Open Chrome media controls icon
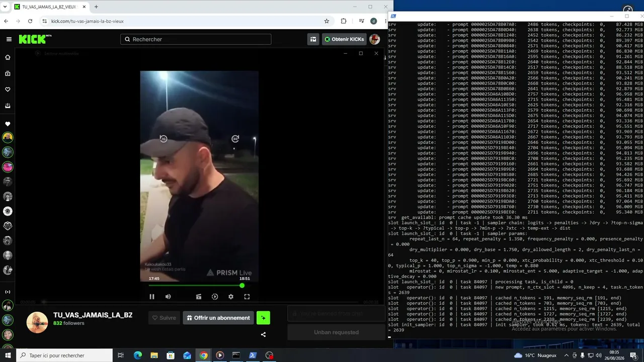 [x=361, y=21]
